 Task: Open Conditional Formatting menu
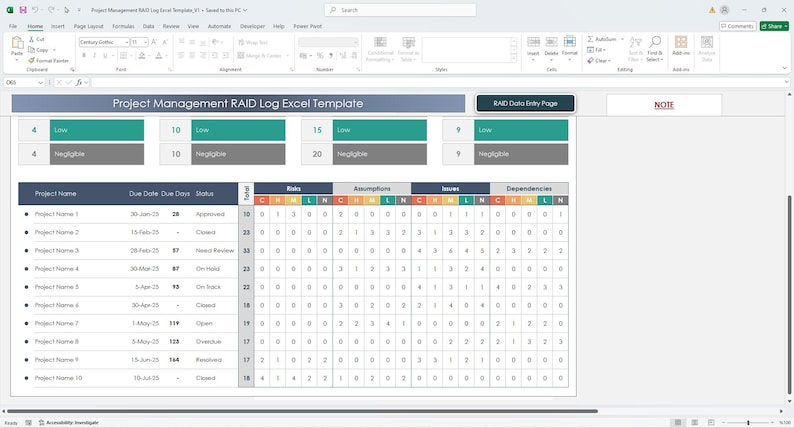[380, 49]
